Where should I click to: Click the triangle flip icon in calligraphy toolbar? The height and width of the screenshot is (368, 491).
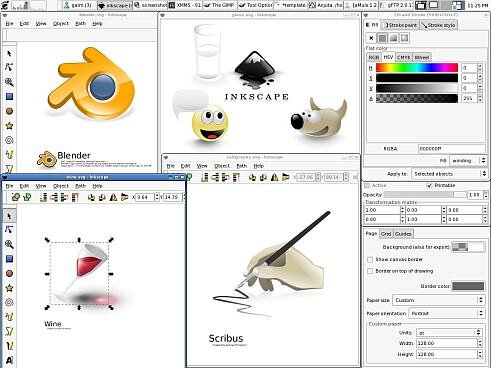point(274,177)
